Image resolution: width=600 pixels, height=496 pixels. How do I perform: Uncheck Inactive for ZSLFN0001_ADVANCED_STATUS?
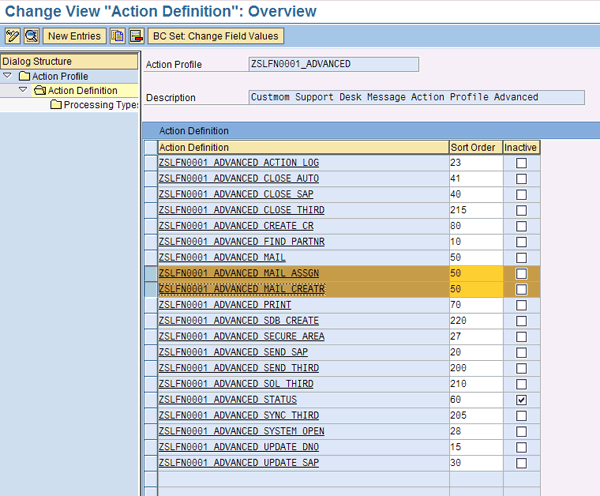pyautogui.click(x=520, y=400)
